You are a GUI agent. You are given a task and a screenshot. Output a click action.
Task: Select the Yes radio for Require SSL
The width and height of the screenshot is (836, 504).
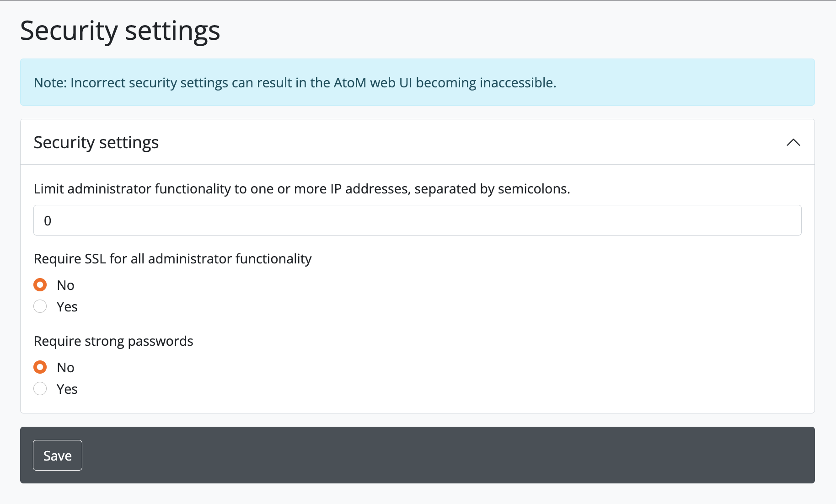click(x=40, y=306)
